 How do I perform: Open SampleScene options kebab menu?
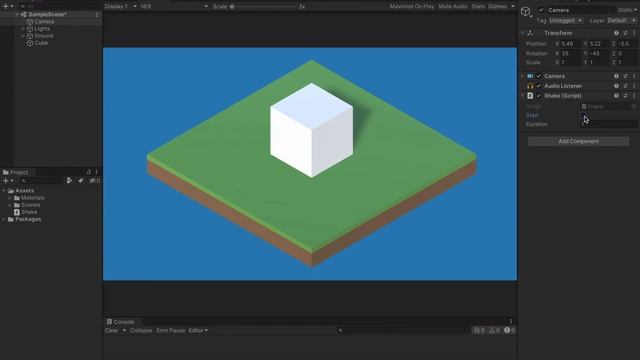[97, 14]
